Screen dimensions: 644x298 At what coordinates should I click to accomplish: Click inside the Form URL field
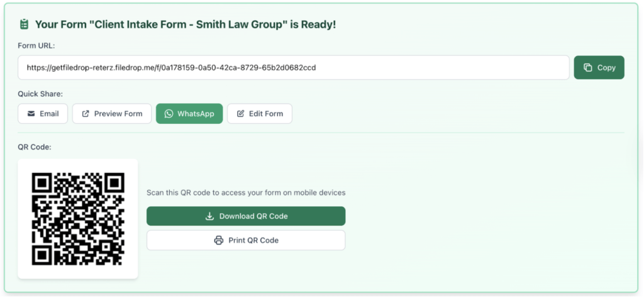point(293,68)
